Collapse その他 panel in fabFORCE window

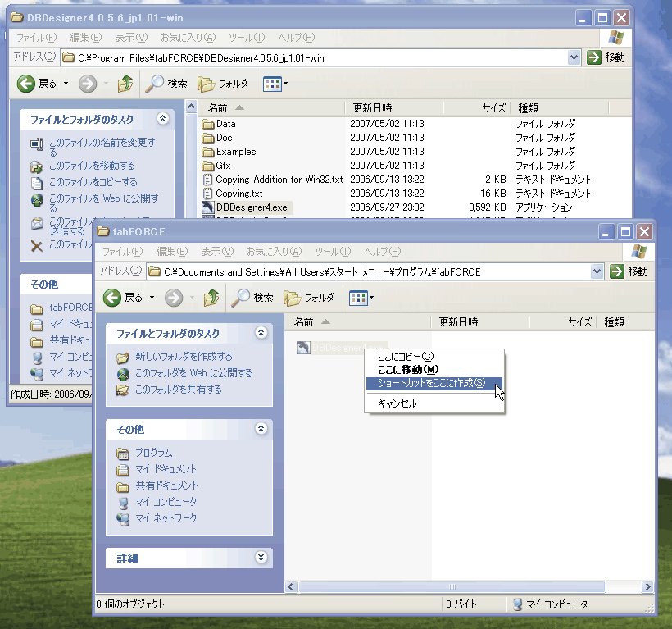click(261, 428)
